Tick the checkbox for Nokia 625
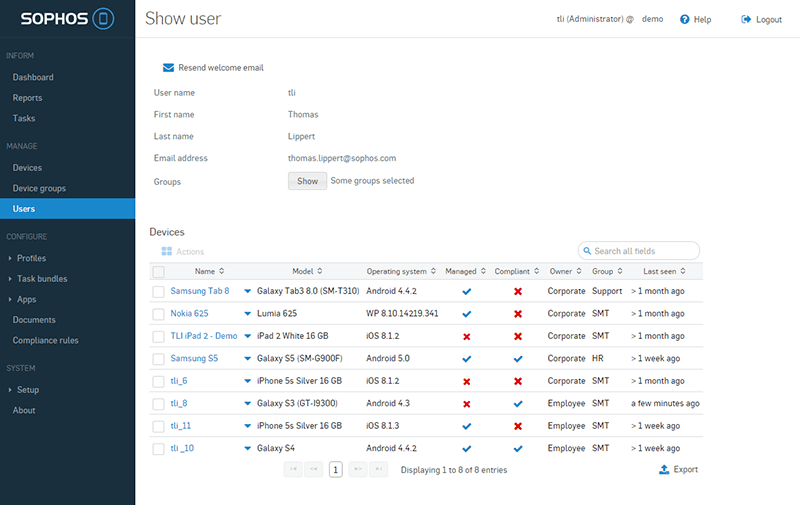Image resolution: width=800 pixels, height=505 pixels. coord(158,314)
